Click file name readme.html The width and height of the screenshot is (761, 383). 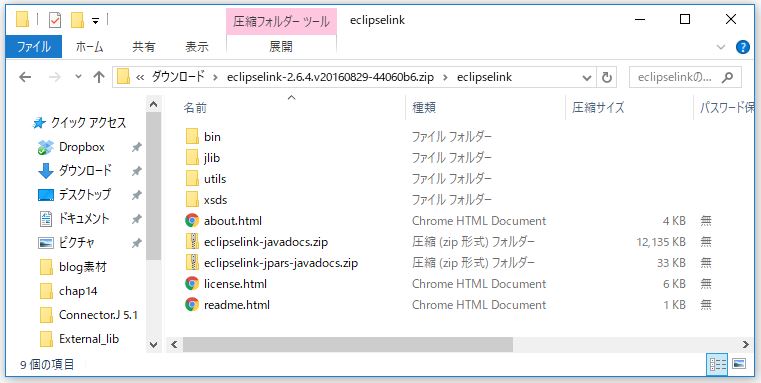tap(237, 305)
